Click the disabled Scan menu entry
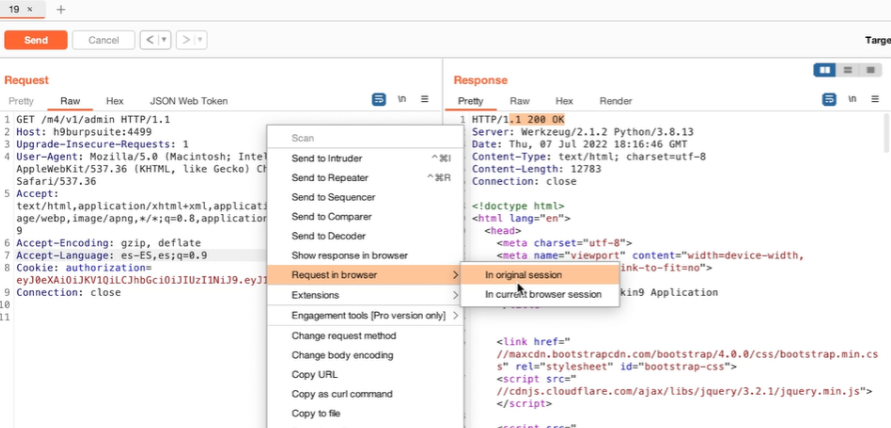Image resolution: width=891 pixels, height=428 pixels. (x=365, y=138)
